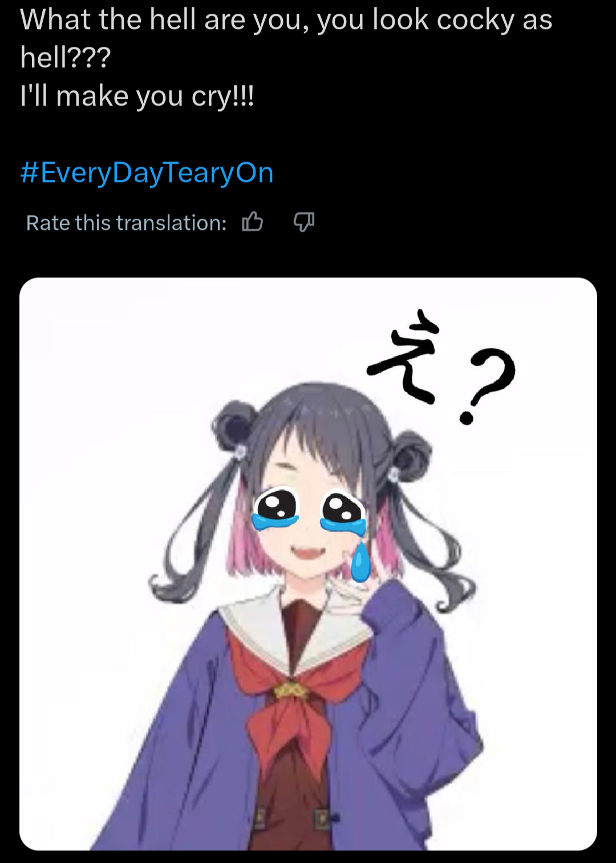Screen dimensions: 616x863
Task: Open the attached anime girl image
Action: tap(308, 564)
